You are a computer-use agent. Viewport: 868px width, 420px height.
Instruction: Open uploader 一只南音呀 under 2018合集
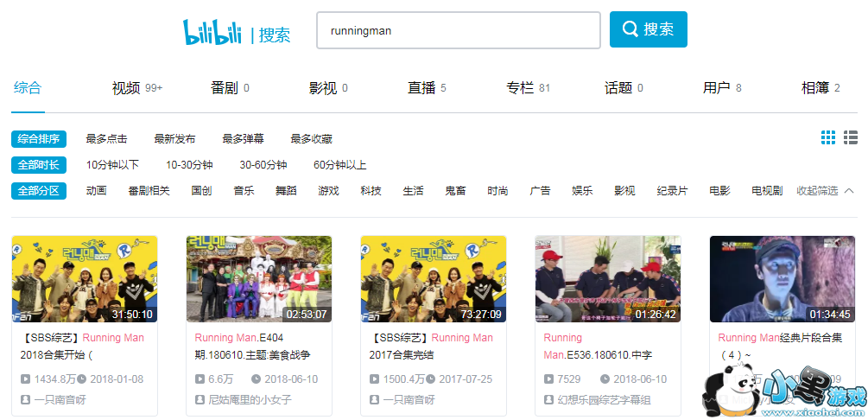60,399
